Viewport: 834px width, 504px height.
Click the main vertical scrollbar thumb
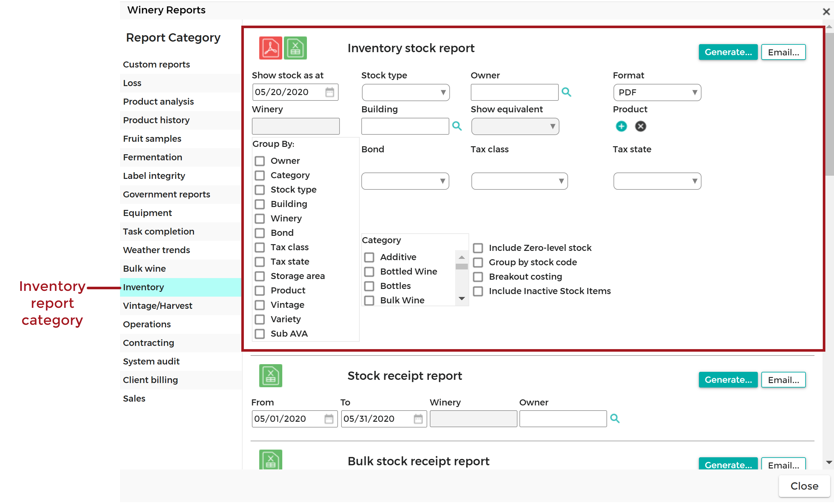[x=829, y=104]
